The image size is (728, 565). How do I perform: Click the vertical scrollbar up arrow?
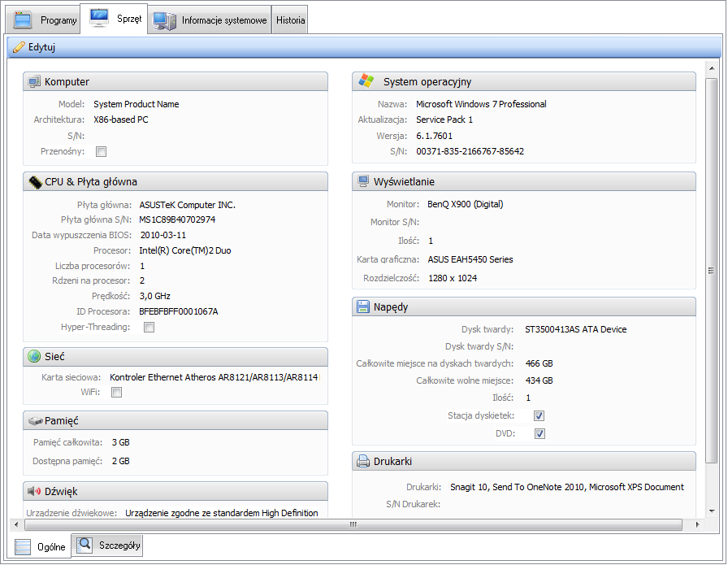[x=711, y=68]
